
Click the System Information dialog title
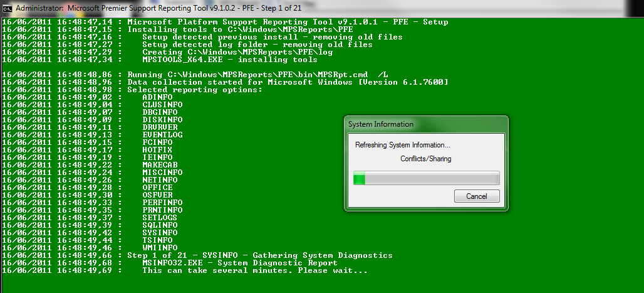(381, 124)
